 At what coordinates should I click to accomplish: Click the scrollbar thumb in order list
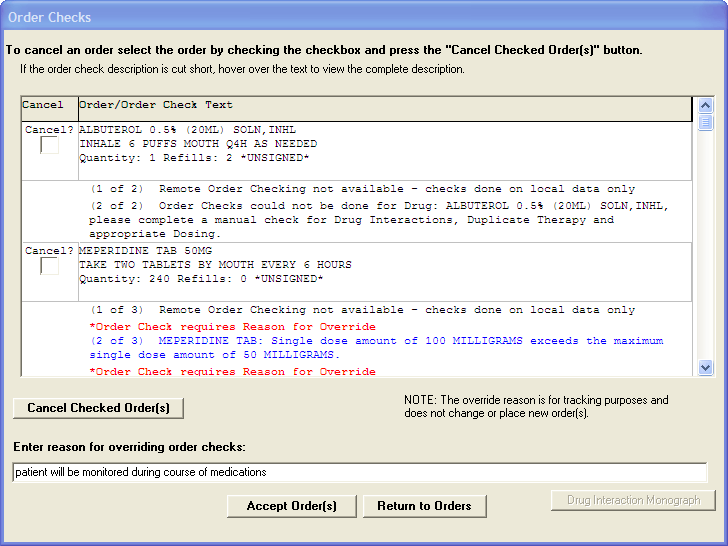[x=705, y=122]
